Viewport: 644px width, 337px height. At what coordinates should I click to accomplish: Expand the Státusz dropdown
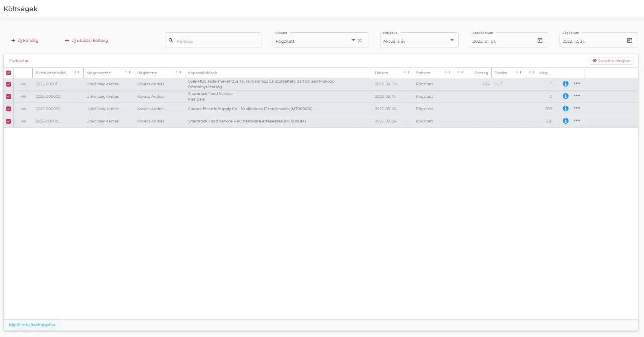[x=353, y=40]
